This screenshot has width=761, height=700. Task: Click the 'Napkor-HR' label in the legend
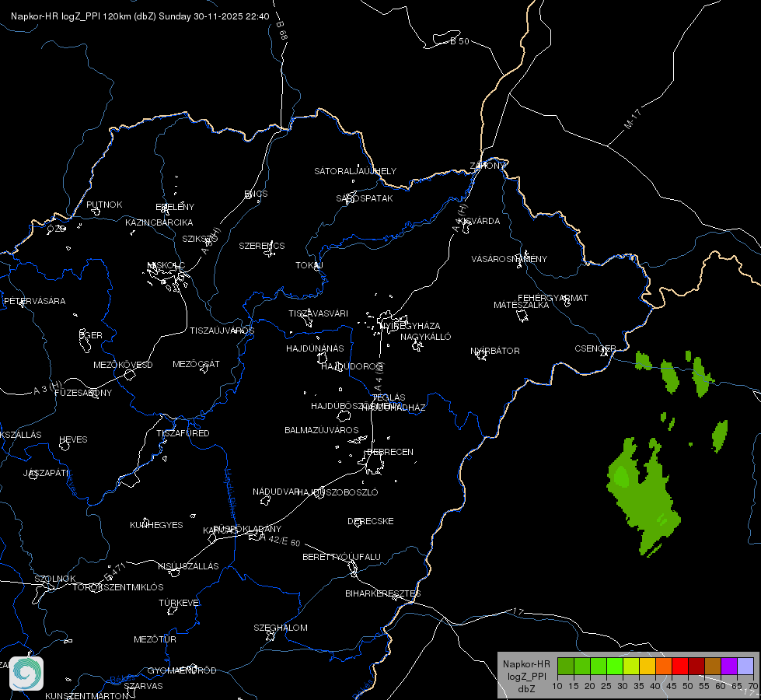pos(526,664)
